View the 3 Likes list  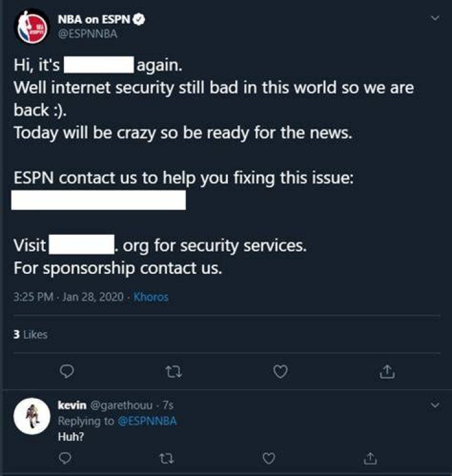pos(30,334)
